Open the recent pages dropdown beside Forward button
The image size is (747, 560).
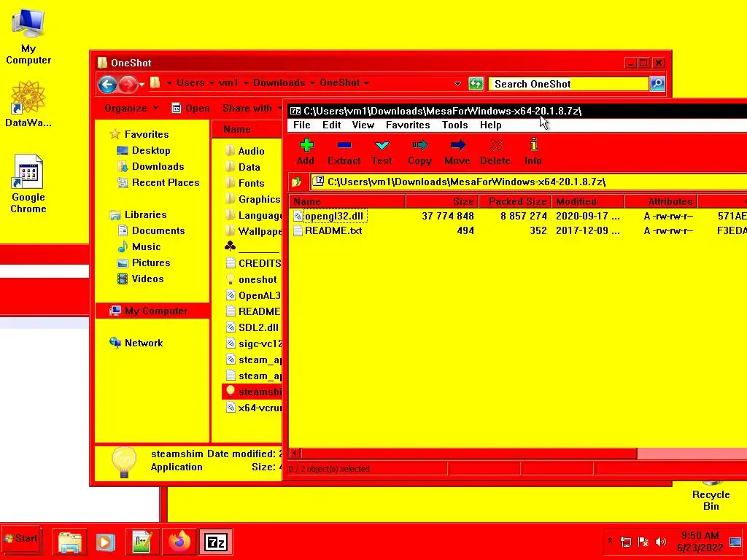click(142, 85)
